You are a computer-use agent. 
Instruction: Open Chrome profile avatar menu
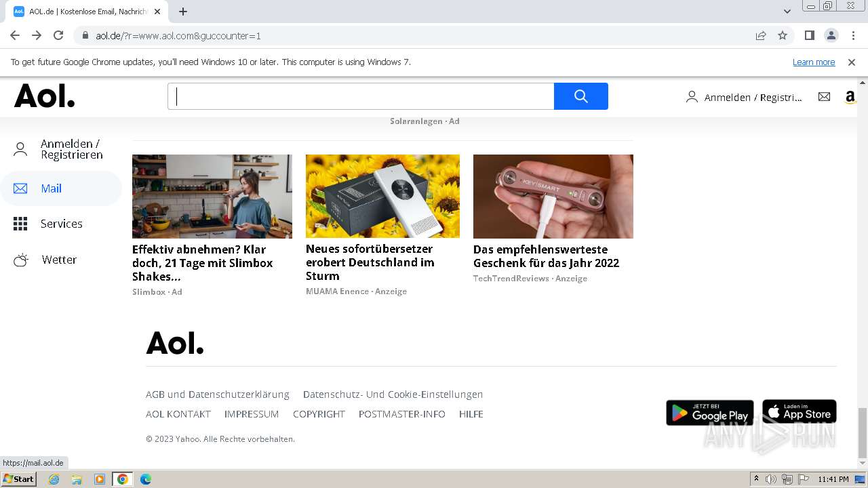831,35
